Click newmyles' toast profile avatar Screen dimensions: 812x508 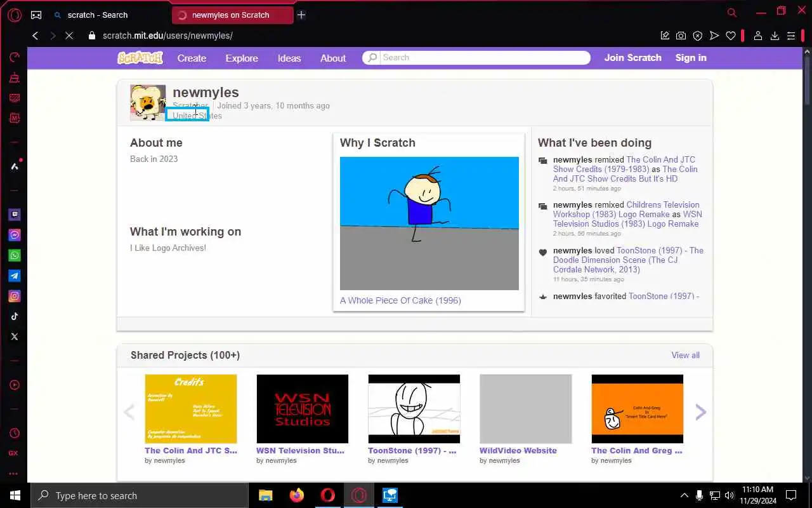(148, 103)
